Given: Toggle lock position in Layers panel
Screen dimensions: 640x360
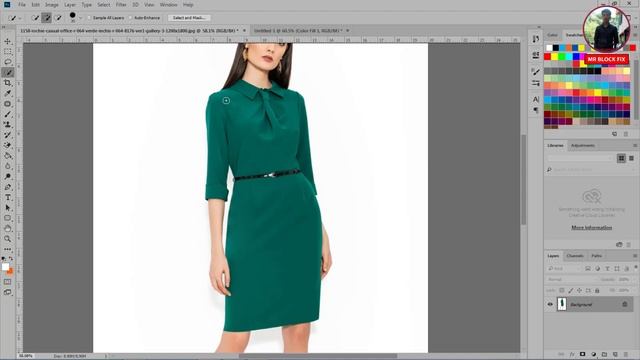Looking at the screenshot, I should [579, 291].
